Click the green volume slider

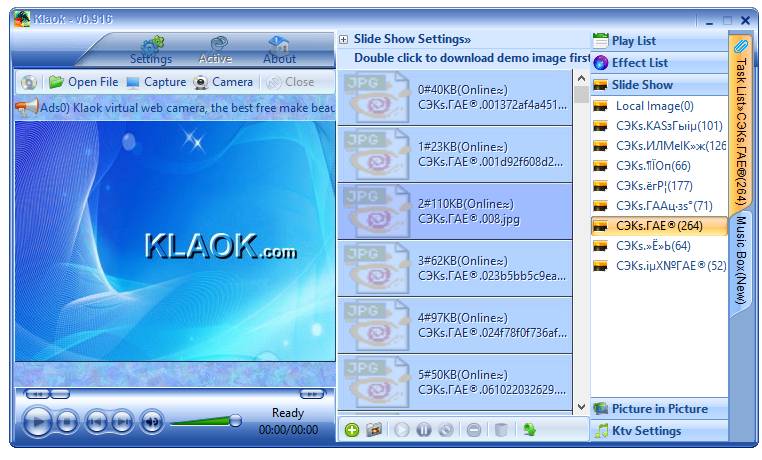(x=205, y=421)
